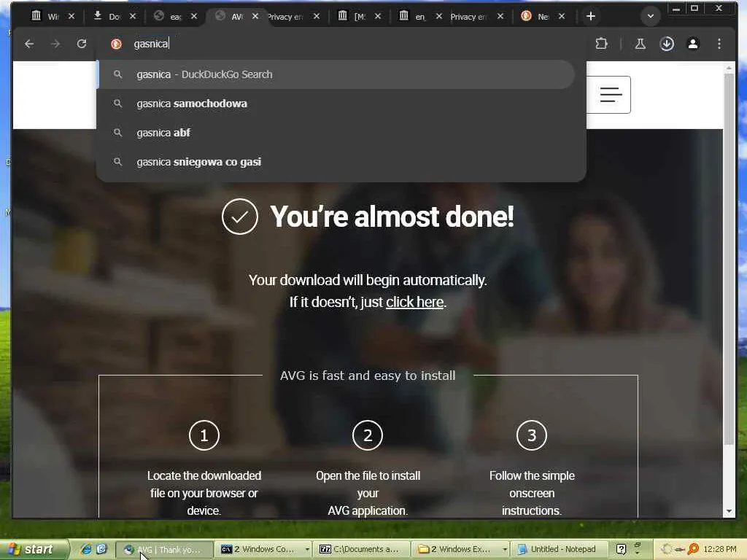The width and height of the screenshot is (747, 560).
Task: Click the system tray magnifier icon
Action: (x=694, y=550)
